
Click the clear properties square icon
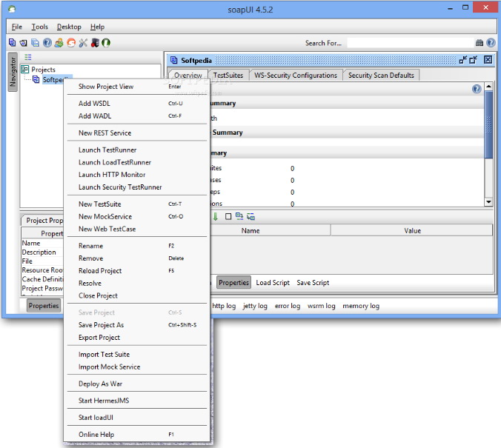228,216
